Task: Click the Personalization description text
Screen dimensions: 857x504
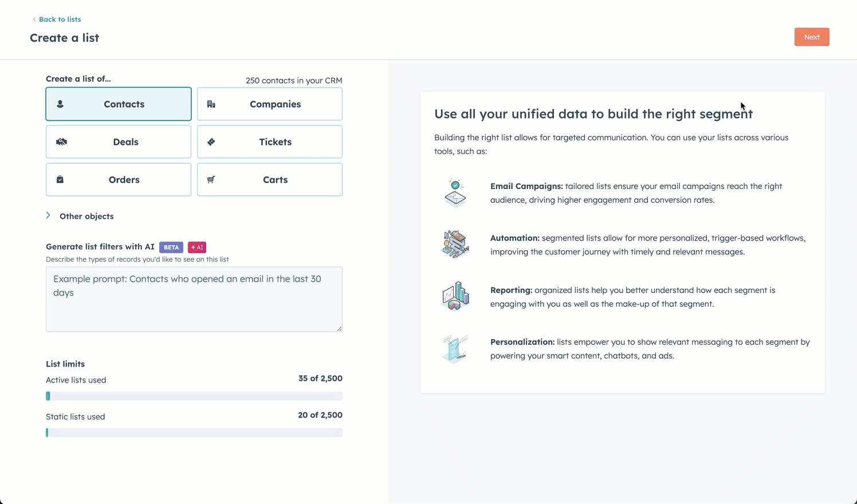Action: 650,349
